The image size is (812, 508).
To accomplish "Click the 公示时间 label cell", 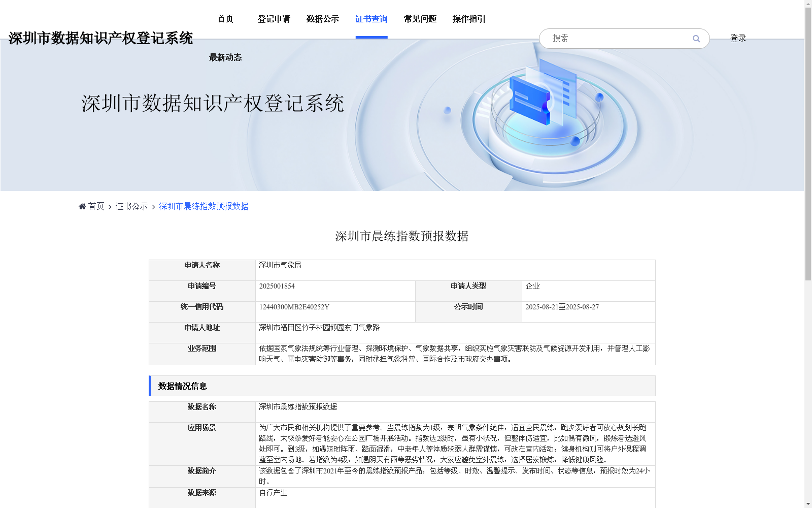I will [468, 312].
